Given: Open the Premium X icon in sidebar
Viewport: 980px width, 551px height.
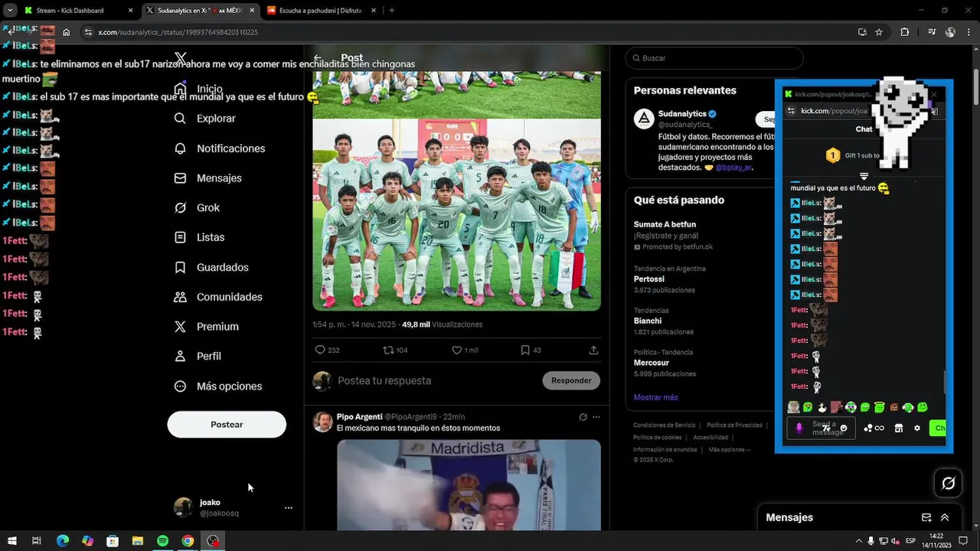Looking at the screenshot, I should click(180, 327).
